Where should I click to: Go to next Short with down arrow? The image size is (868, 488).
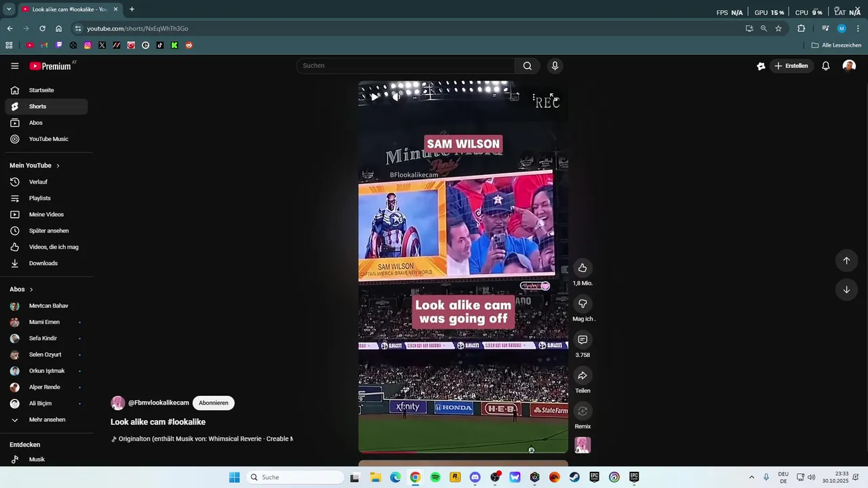[x=846, y=289]
